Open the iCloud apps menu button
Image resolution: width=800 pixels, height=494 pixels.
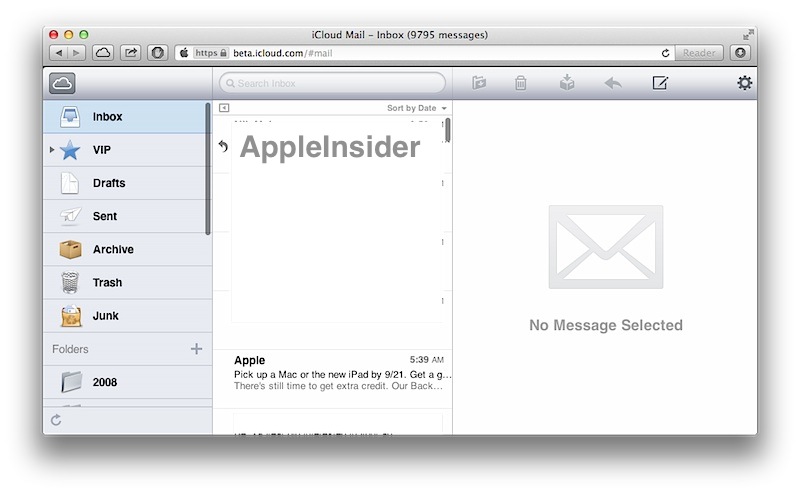(62, 83)
